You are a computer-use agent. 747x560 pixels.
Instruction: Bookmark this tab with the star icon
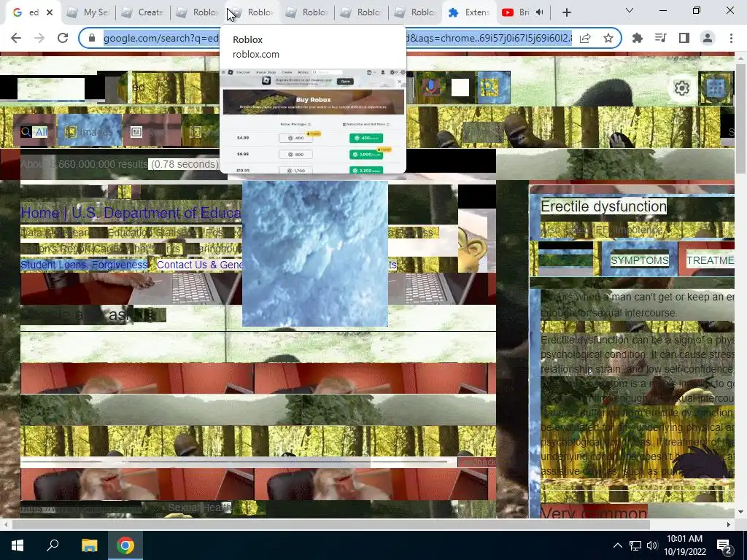(x=608, y=38)
